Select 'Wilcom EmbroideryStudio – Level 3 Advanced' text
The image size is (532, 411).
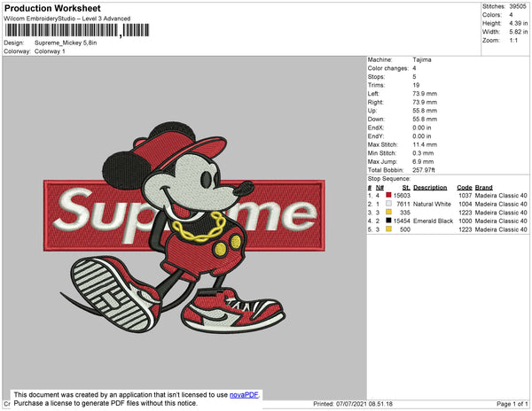click(67, 19)
